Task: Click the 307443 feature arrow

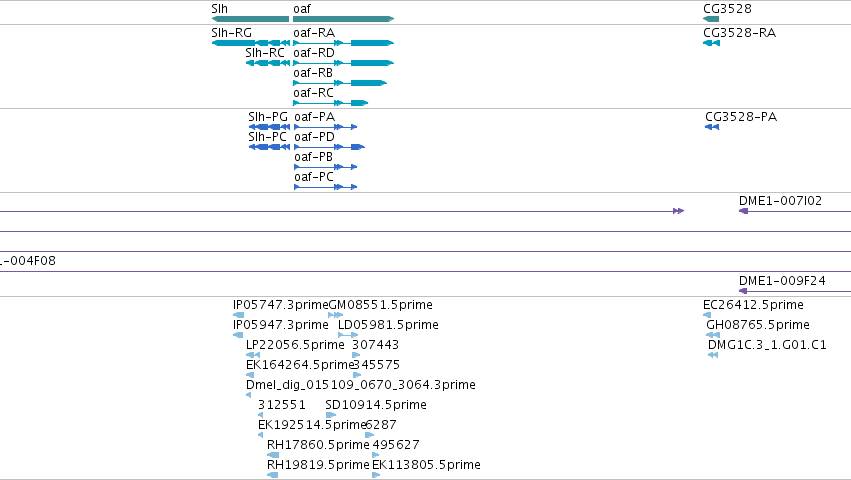Action: [356, 355]
